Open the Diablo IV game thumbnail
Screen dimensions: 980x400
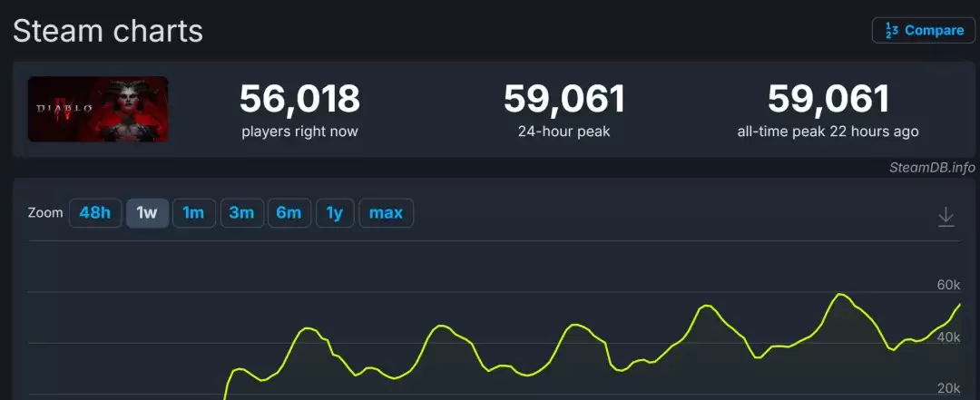tap(98, 110)
